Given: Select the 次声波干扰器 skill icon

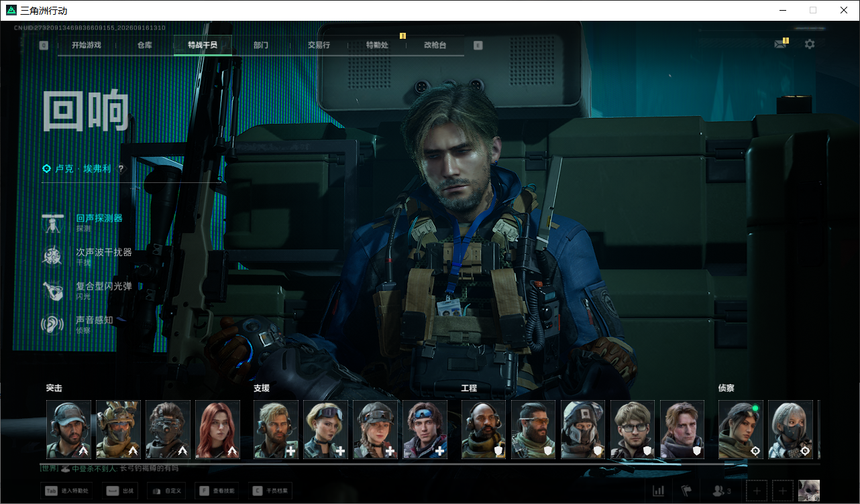Looking at the screenshot, I should (53, 257).
